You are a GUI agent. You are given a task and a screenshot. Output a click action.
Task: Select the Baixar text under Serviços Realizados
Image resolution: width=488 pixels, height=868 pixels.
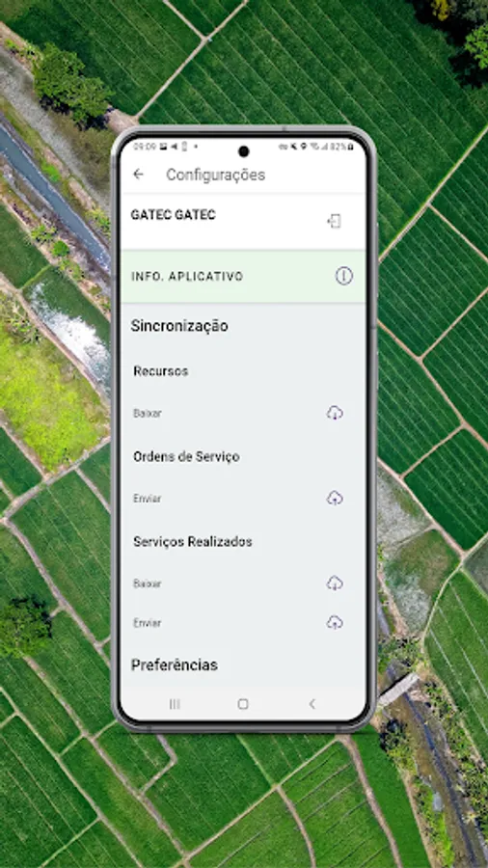click(148, 583)
